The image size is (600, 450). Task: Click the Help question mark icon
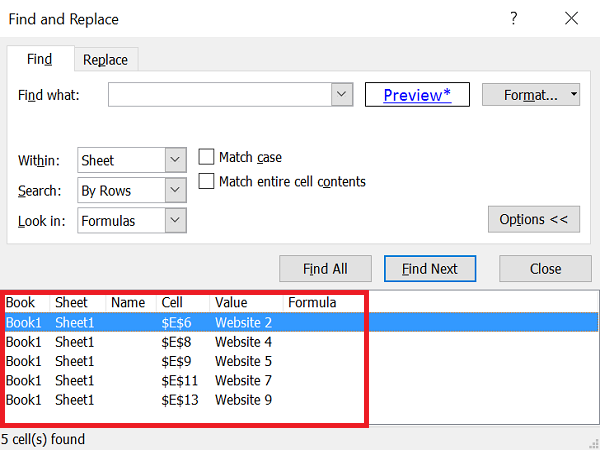[514, 18]
